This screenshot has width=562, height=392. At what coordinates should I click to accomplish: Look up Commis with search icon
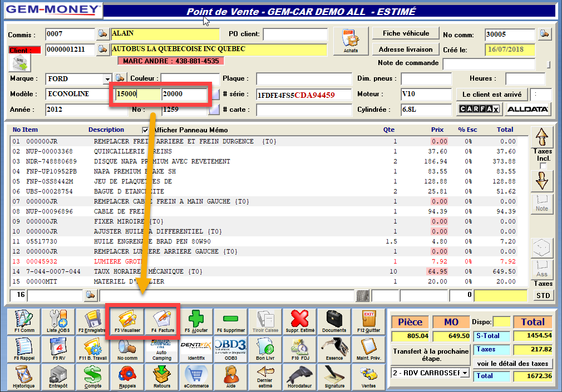[x=102, y=34]
